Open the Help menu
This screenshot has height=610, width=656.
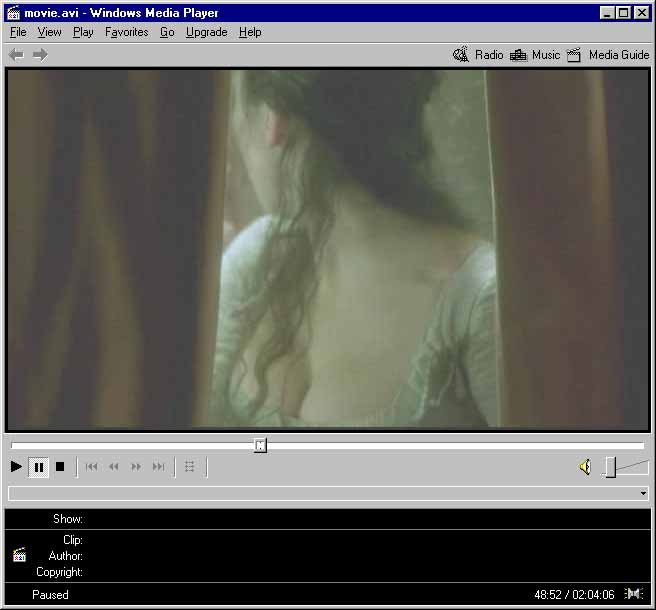250,32
